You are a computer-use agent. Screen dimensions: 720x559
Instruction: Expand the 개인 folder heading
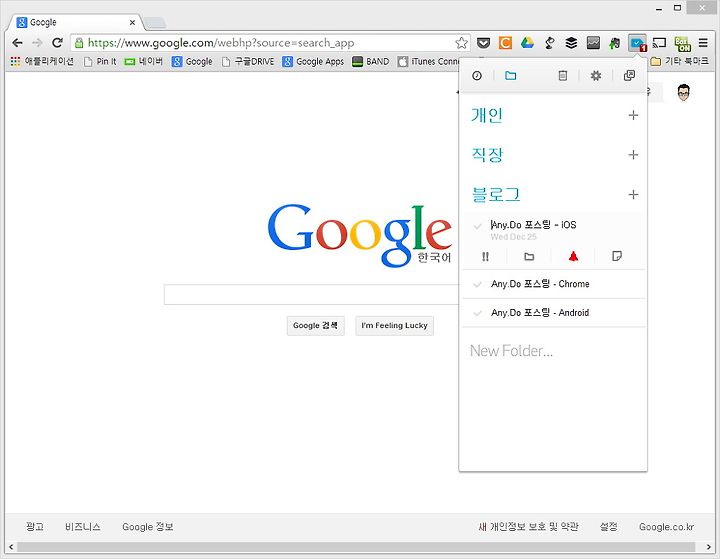point(487,115)
